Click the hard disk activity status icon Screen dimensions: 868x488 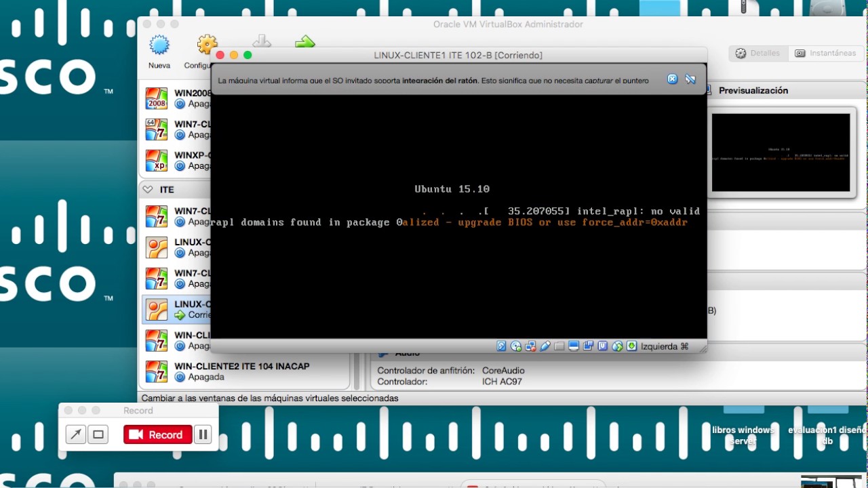tap(501, 346)
